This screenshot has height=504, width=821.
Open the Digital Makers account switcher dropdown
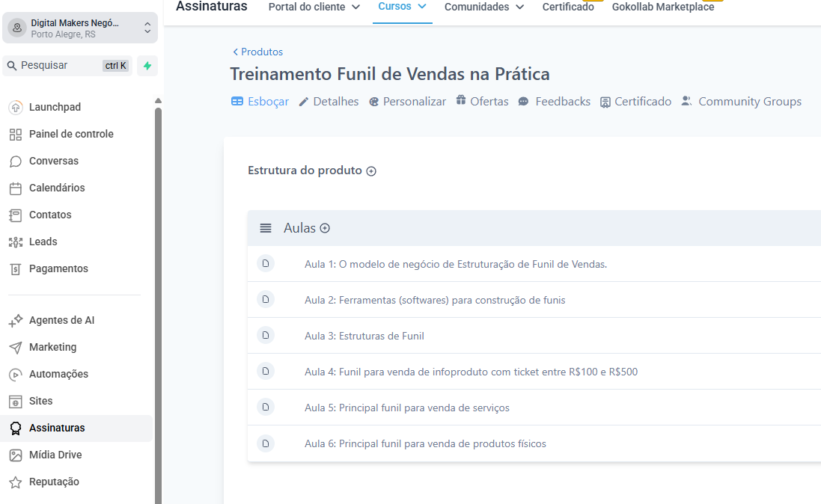pos(80,28)
